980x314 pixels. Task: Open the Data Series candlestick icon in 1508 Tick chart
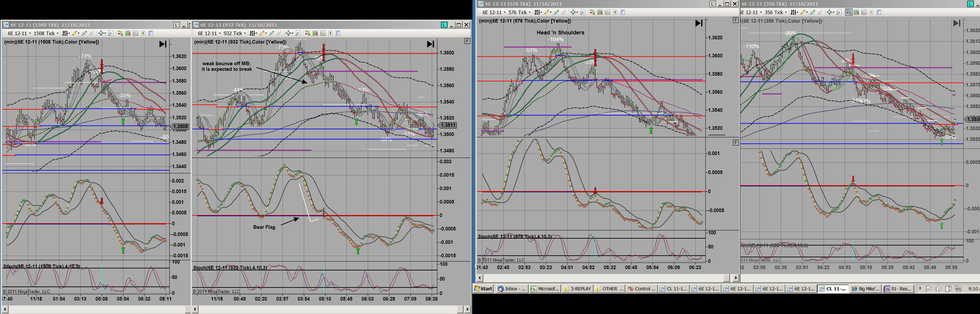click(128, 33)
